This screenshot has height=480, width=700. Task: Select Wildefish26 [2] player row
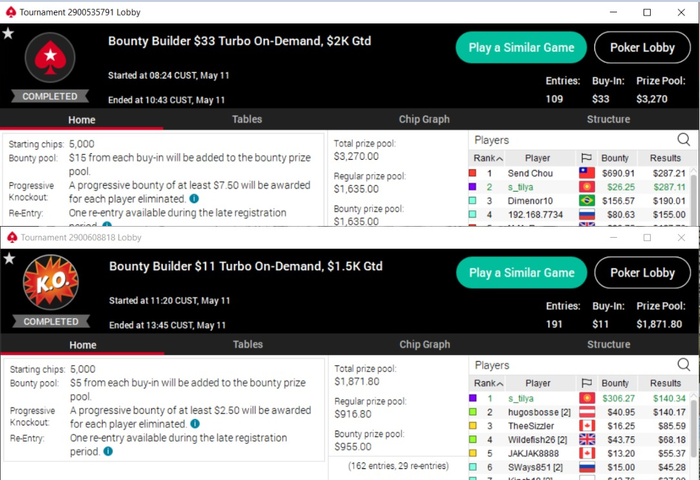[x=579, y=440]
